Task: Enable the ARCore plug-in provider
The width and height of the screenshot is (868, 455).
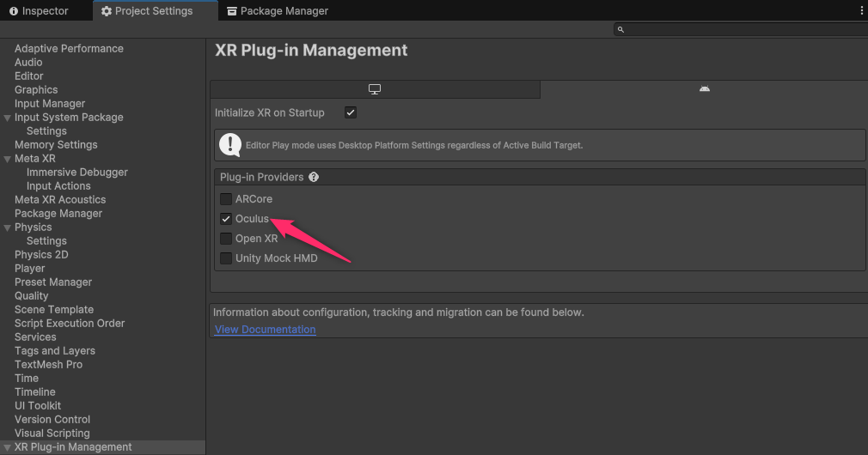Action: tap(226, 199)
